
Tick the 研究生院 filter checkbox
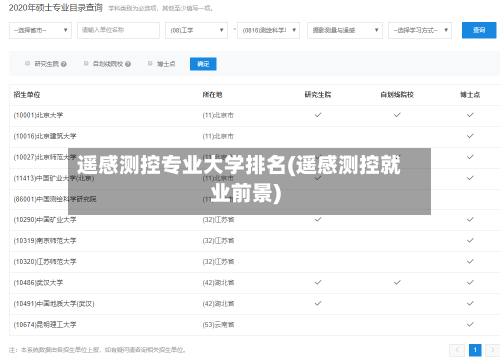(x=28, y=63)
